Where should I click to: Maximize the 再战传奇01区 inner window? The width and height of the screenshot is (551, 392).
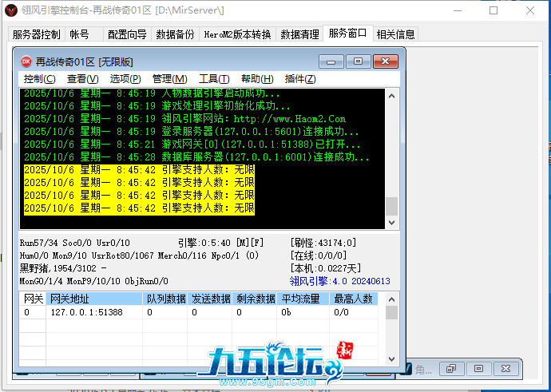(358, 61)
